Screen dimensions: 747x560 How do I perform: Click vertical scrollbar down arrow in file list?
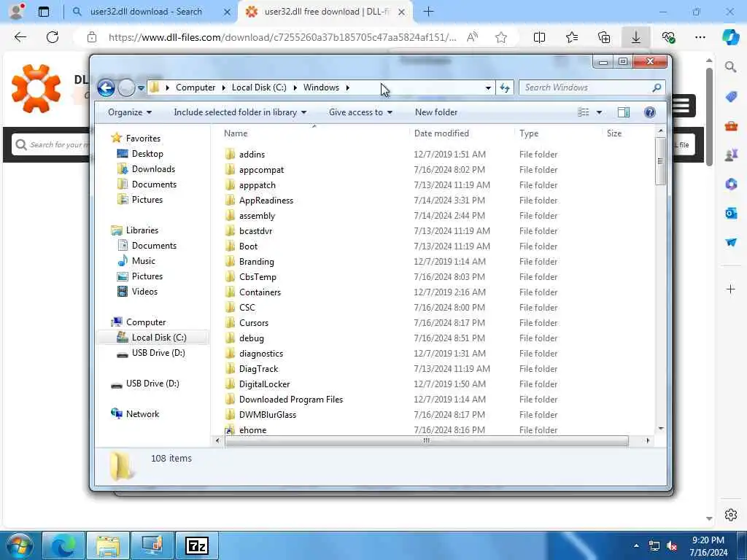tap(661, 429)
